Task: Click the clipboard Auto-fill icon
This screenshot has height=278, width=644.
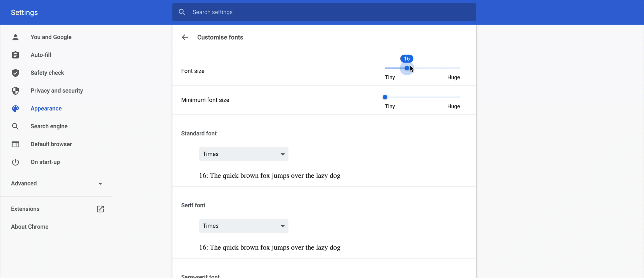Action: point(15,55)
